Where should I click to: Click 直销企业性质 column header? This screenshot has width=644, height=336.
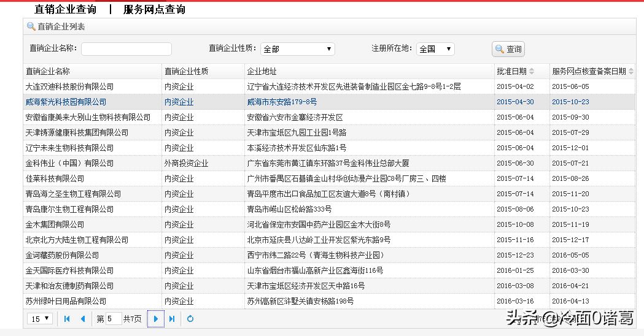click(x=187, y=71)
